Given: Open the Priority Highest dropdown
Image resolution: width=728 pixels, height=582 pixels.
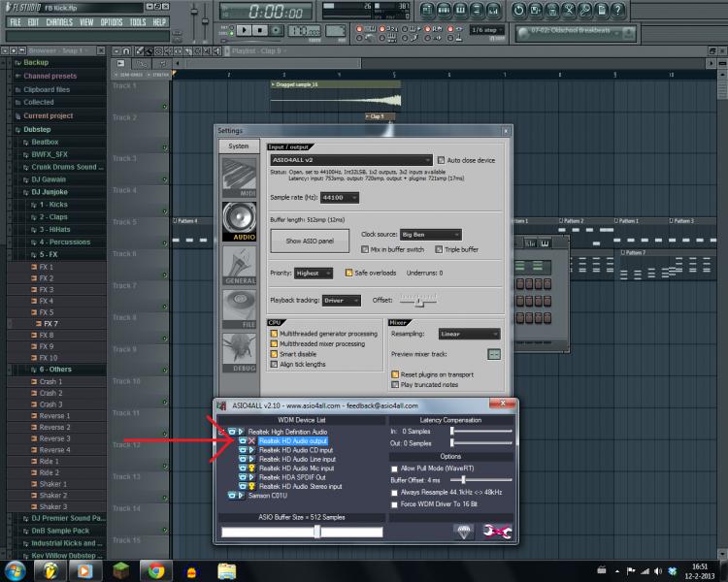Looking at the screenshot, I should [314, 274].
